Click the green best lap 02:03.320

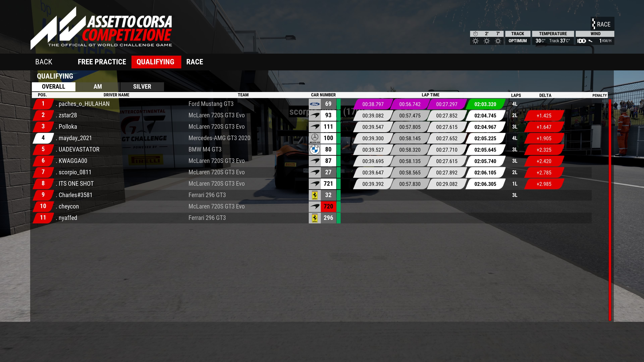click(485, 104)
